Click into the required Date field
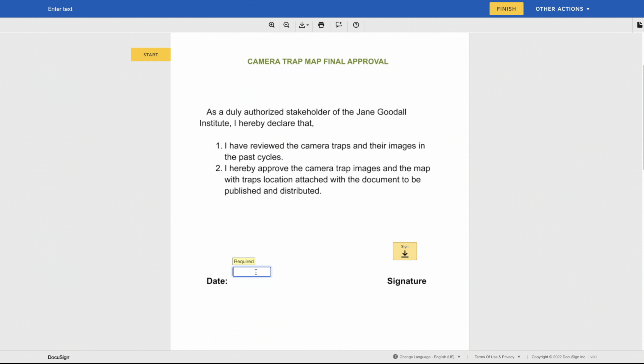This screenshot has width=644, height=364. point(252,272)
